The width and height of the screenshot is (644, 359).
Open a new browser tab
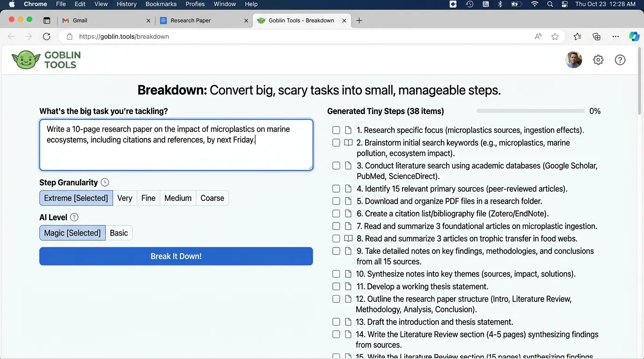(359, 21)
